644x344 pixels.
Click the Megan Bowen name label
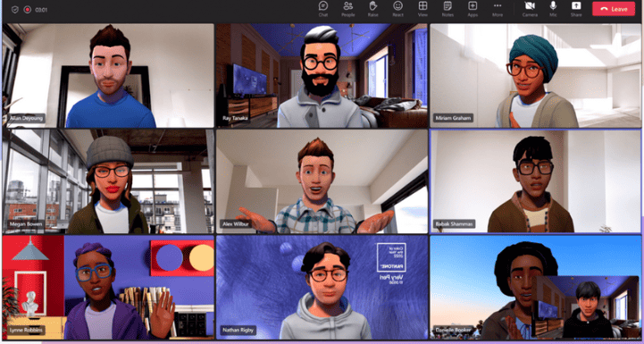tap(26, 224)
